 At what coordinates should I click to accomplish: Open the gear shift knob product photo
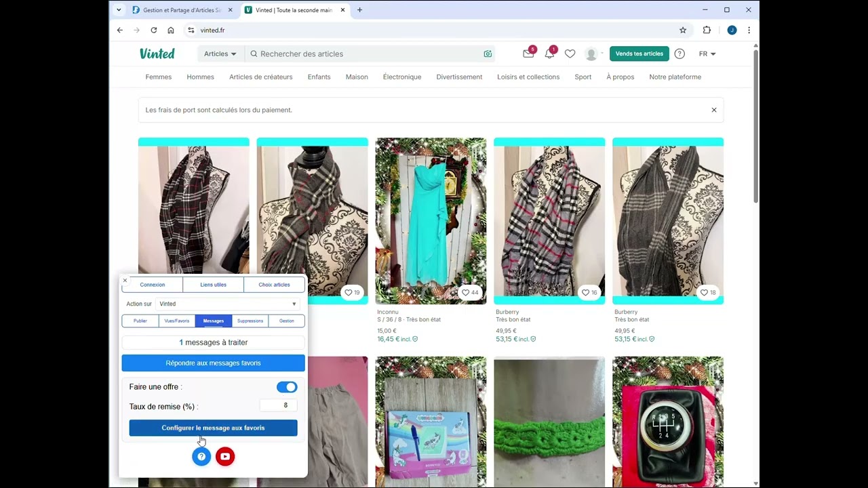[x=668, y=422]
